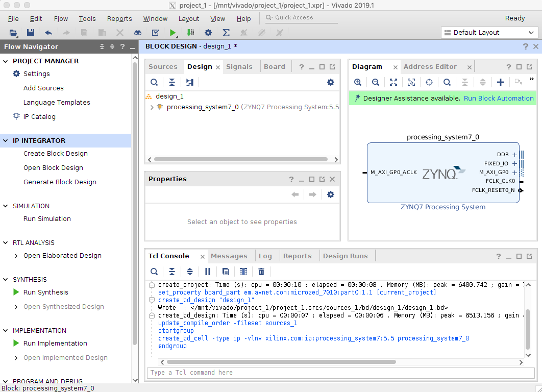Viewport: 542px width, 392px height.
Task: Click the green Run play icon in the main toolbar
Action: pos(173,33)
